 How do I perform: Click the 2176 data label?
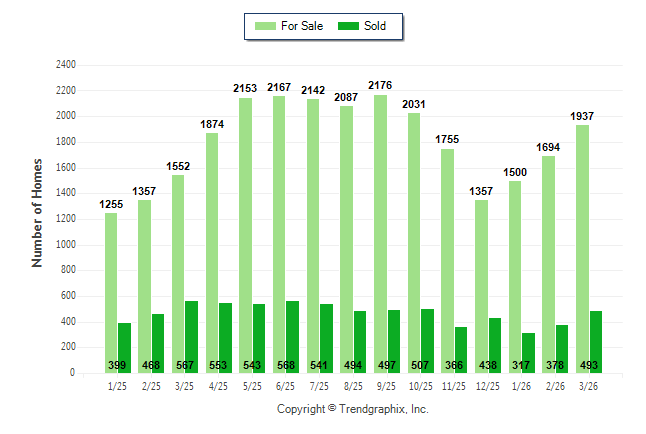[x=380, y=86]
